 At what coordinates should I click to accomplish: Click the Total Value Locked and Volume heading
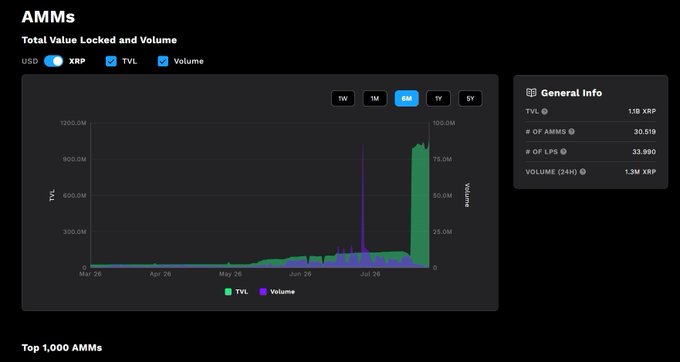(x=99, y=40)
